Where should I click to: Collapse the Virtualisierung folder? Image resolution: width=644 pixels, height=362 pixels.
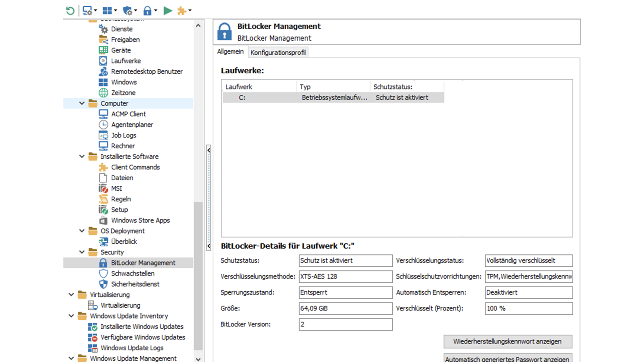(x=71, y=295)
